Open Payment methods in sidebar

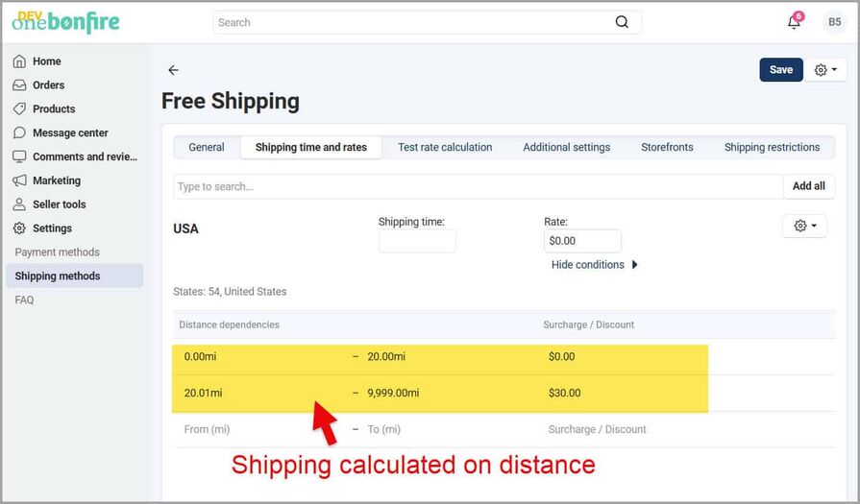tap(58, 252)
